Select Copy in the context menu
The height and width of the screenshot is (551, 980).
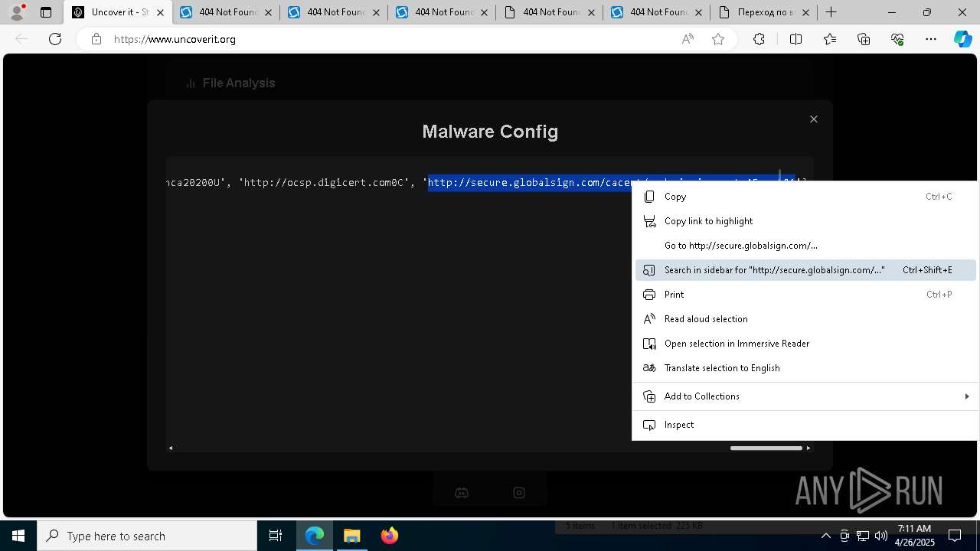pyautogui.click(x=805, y=197)
